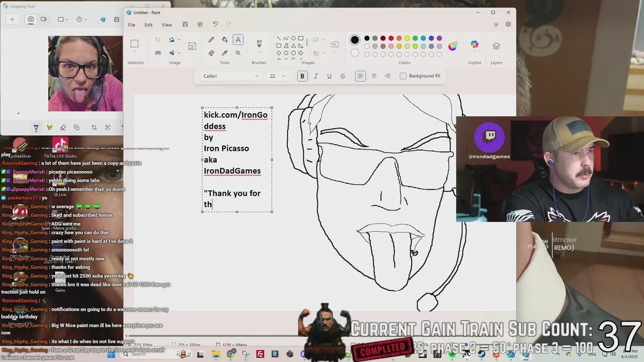Click the Snipping Tool image crop icon
Viewport: 644px width, 362px height.
click(x=94, y=128)
